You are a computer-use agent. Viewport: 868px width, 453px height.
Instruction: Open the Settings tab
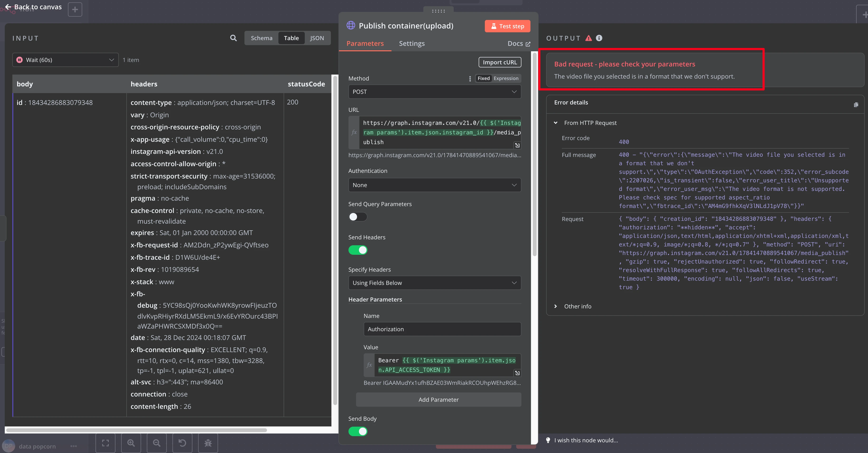click(411, 43)
